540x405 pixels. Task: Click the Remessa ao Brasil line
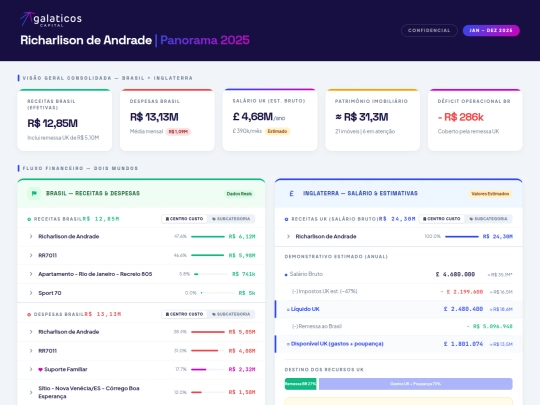point(398,326)
